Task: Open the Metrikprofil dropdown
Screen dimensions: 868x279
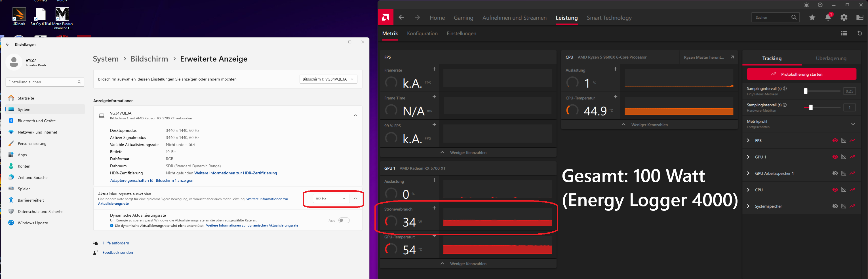Action: tap(801, 124)
